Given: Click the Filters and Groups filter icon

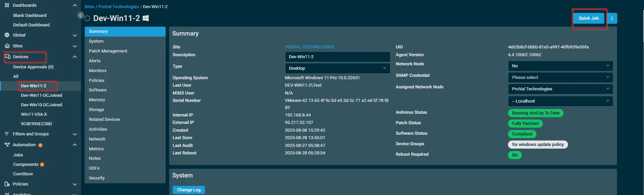Looking at the screenshot, I should pos(7,134).
